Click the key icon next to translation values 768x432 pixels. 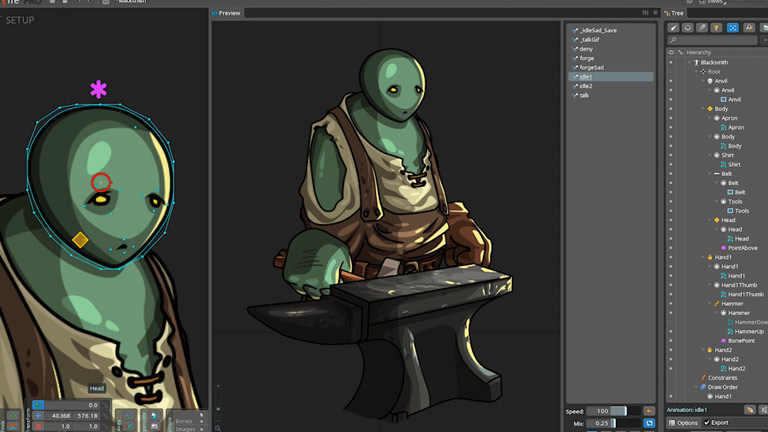(105, 415)
